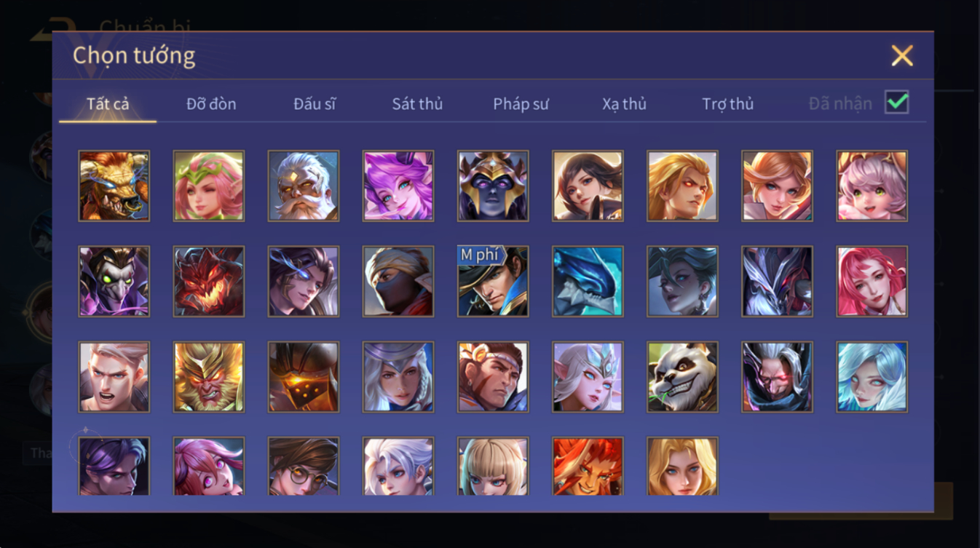Screen dimensions: 980x548
Task: Switch to the 'Xạ thủ' tab
Action: coord(624,104)
